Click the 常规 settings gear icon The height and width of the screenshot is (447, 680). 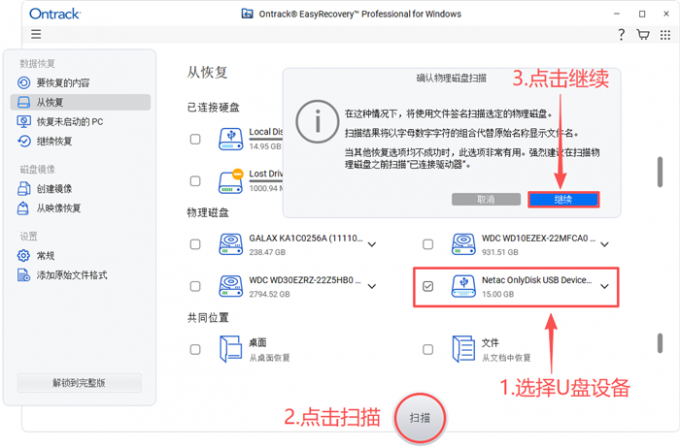(23, 255)
